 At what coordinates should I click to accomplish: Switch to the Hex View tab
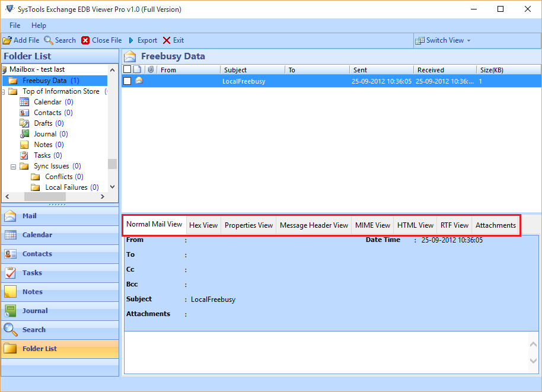pos(203,225)
